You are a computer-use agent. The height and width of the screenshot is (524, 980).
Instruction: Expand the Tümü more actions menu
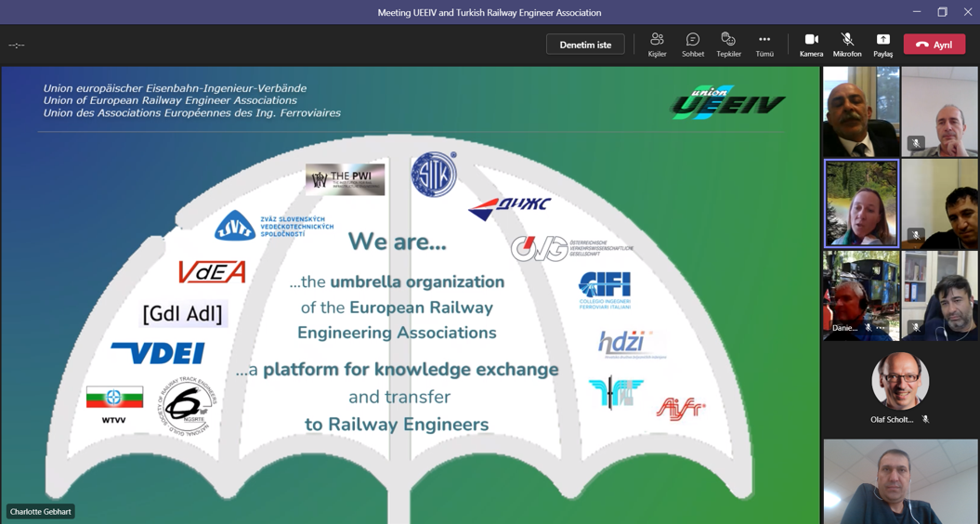tap(764, 44)
